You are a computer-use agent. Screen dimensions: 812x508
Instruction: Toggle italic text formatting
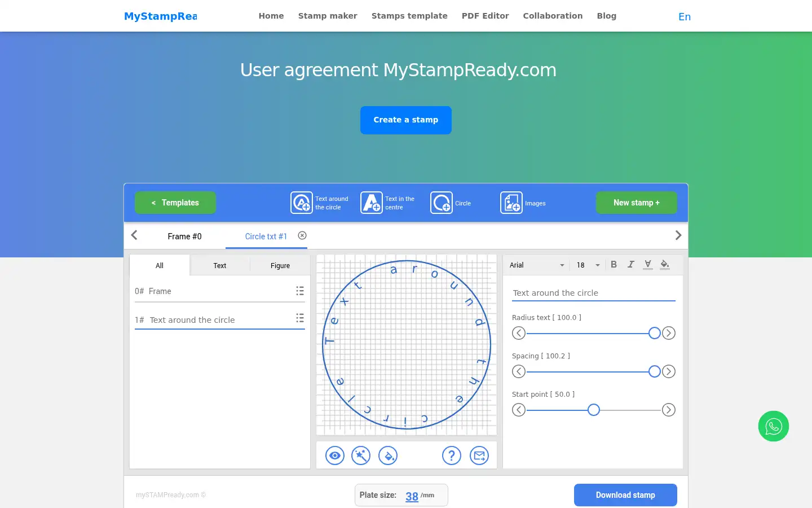click(x=631, y=264)
